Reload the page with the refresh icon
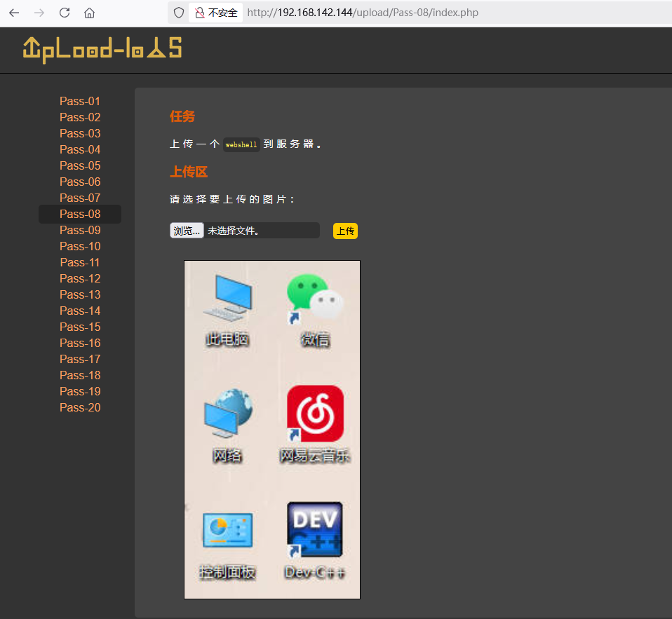The height and width of the screenshot is (619, 672). (x=65, y=13)
